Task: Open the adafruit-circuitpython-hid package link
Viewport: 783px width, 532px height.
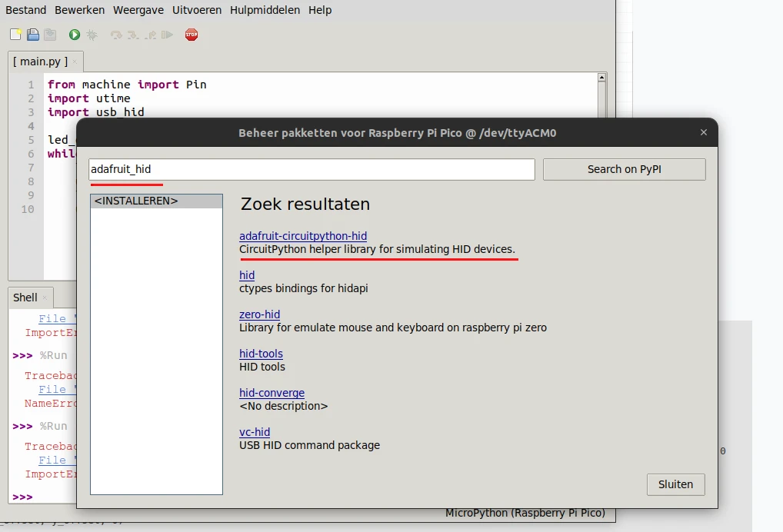Action: pos(298,236)
